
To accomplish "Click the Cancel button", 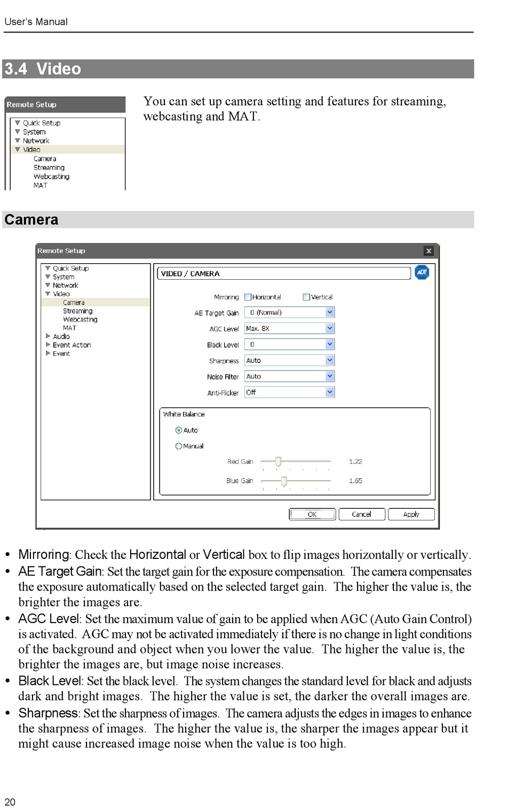I will pyautogui.click(x=361, y=514).
